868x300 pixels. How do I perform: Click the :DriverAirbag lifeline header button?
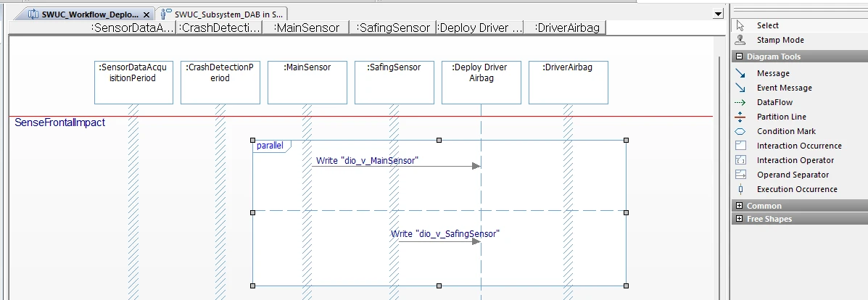click(567, 28)
